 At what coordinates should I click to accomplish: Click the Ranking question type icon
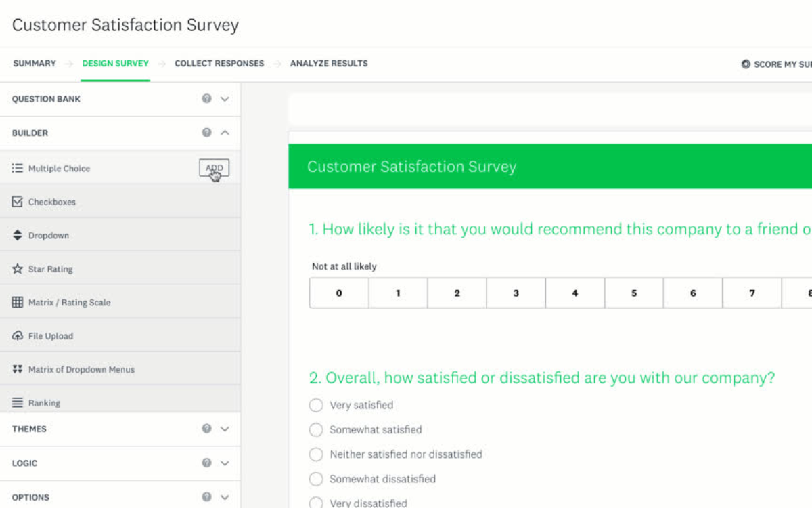(18, 403)
